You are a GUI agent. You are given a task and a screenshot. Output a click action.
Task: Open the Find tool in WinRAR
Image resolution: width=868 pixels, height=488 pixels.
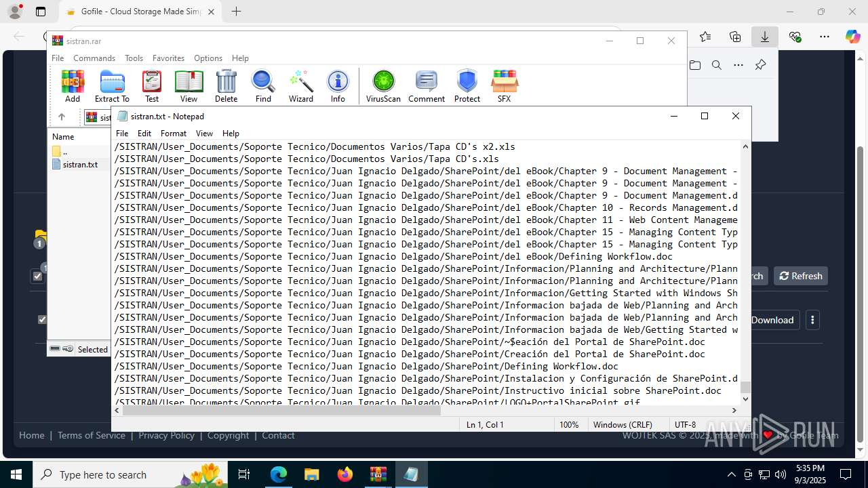[x=263, y=86]
